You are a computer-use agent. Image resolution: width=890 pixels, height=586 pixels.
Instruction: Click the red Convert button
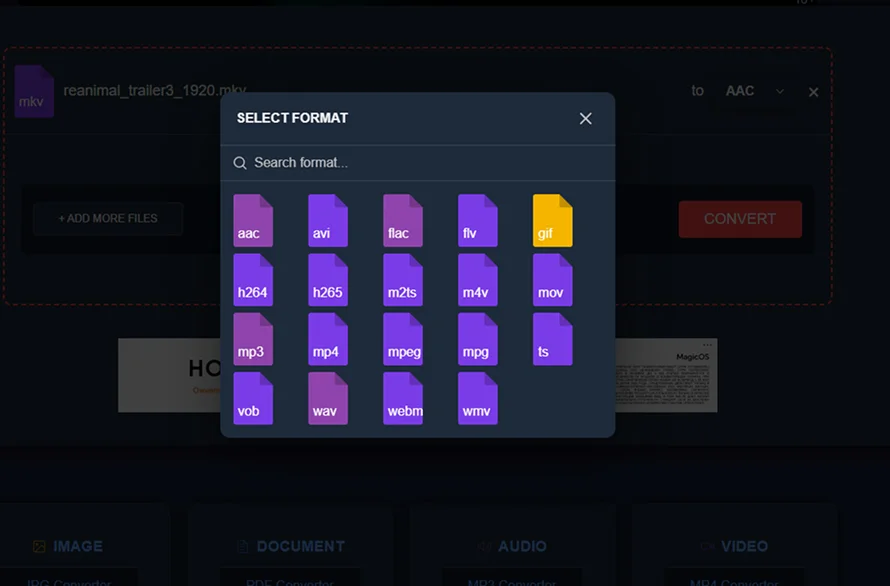pos(740,219)
